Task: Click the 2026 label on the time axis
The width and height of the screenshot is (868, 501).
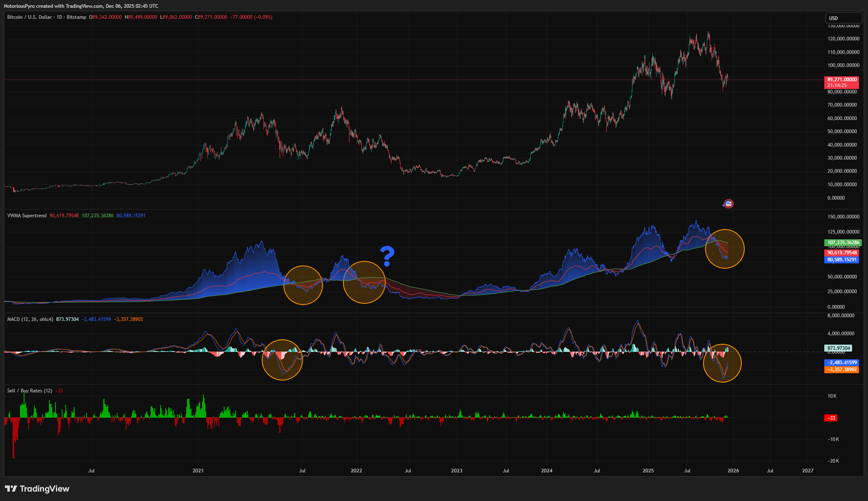Action: point(733,471)
